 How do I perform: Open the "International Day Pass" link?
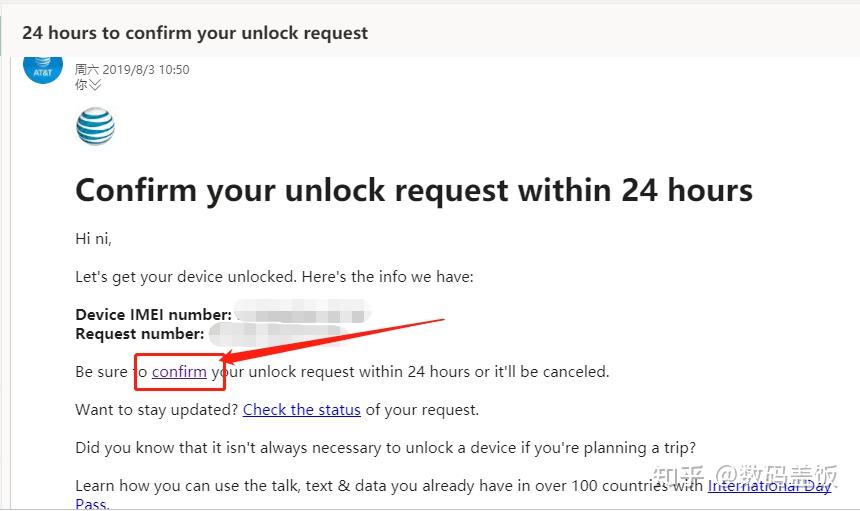click(x=770, y=486)
